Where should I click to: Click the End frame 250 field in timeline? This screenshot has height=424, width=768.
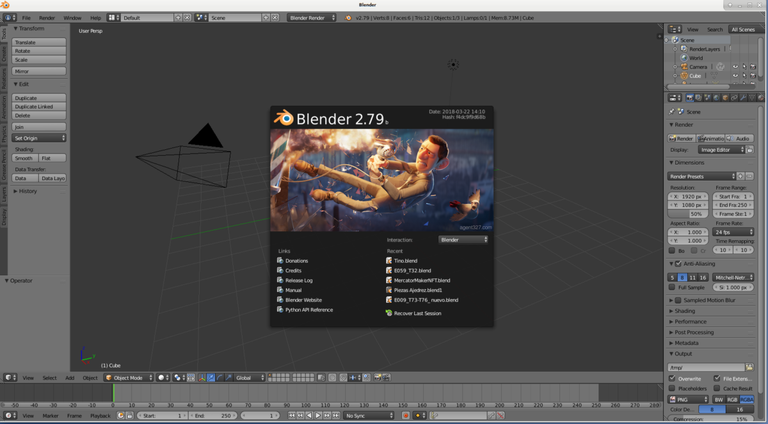213,415
